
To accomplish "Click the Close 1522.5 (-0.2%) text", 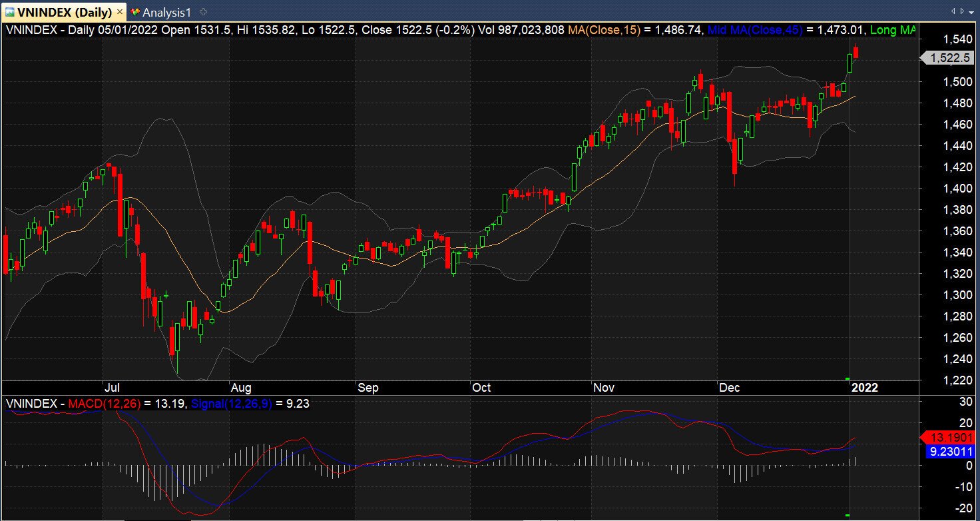I will (x=418, y=30).
